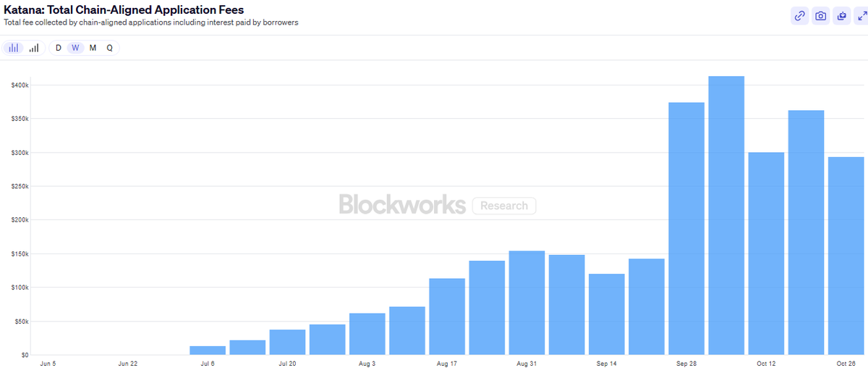Select the stacked bar chart view
This screenshot has width=868, height=373.
tap(34, 48)
